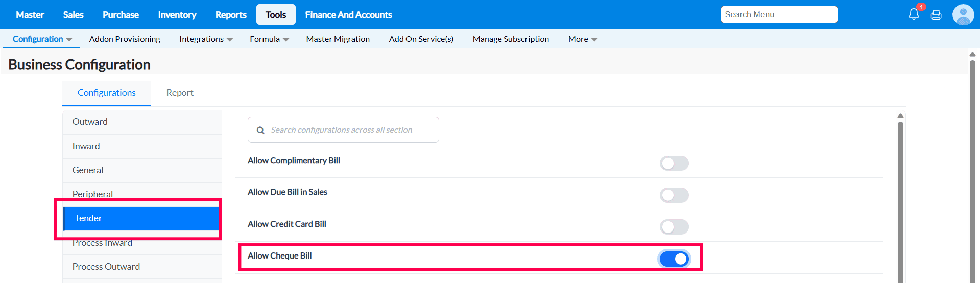Go to Finance And Accounts menu
Image resolution: width=980 pixels, height=283 pixels.
point(348,15)
